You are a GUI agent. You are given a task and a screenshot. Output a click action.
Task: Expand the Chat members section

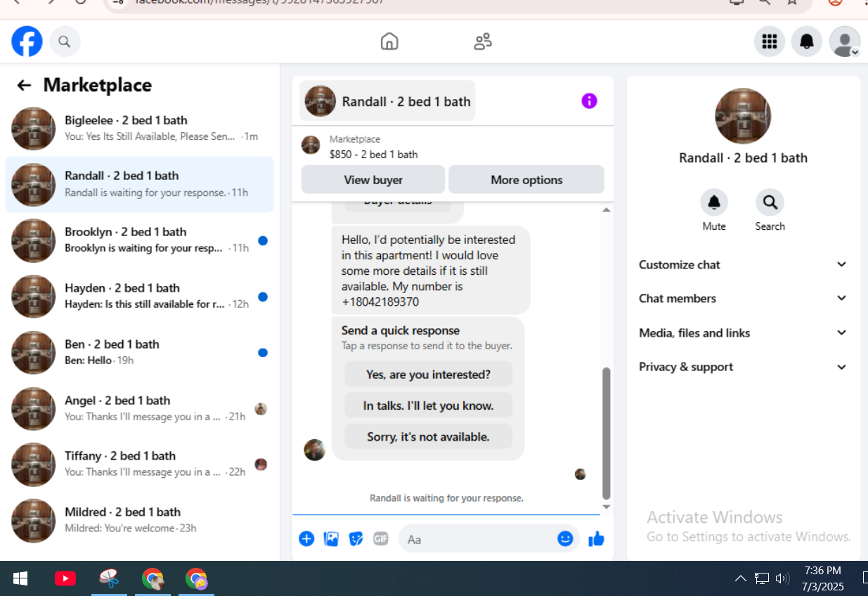click(743, 299)
